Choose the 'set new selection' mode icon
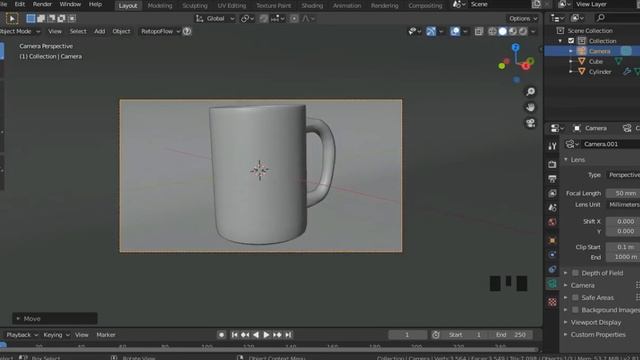Viewport: 640px width, 360px height. tap(31, 18)
